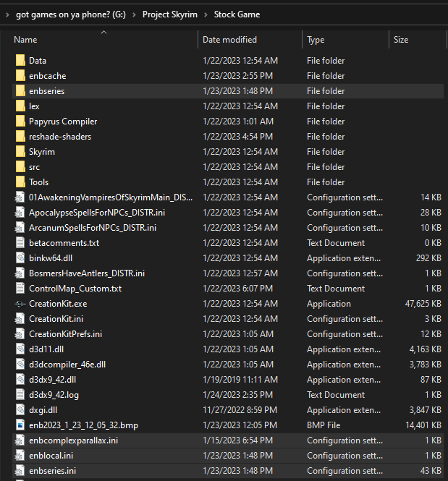
Task: Click the src folder icon
Action: (20, 167)
